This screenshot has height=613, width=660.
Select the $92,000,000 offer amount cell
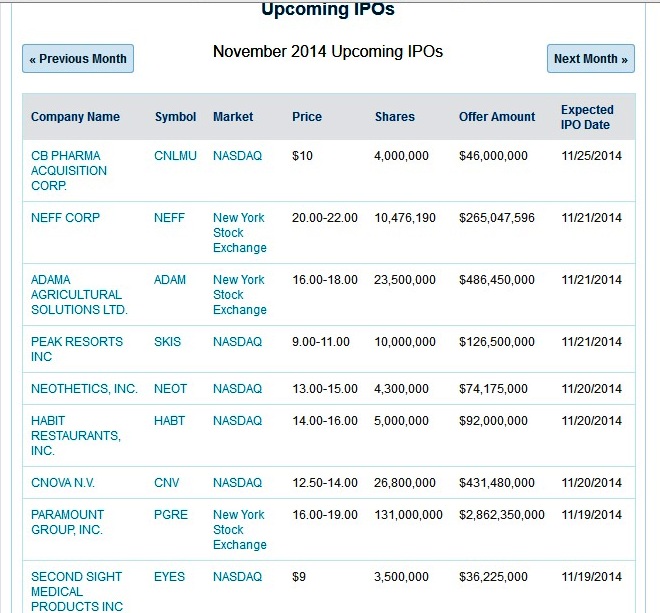point(493,421)
